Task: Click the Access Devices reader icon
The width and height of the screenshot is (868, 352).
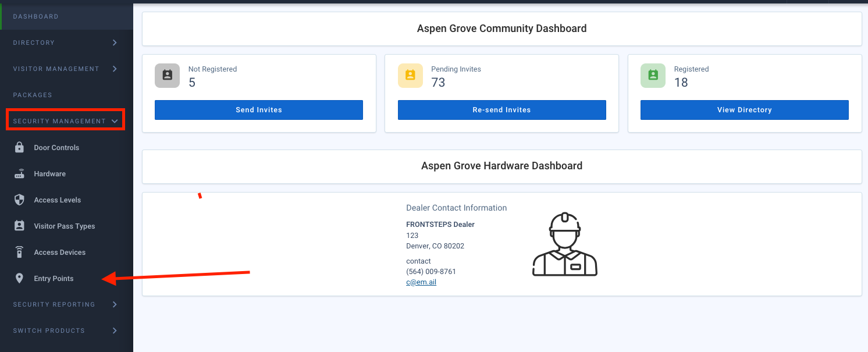Action: pyautogui.click(x=19, y=252)
